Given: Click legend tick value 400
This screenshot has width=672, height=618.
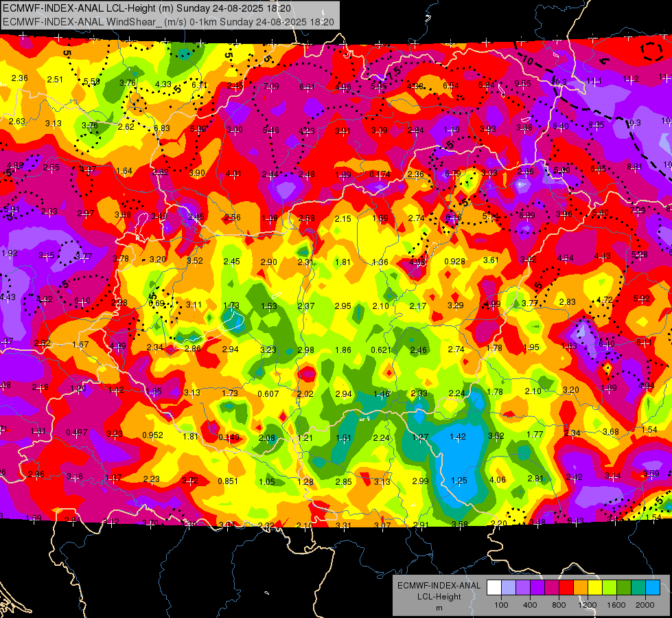Looking at the screenshot, I should [x=530, y=605].
